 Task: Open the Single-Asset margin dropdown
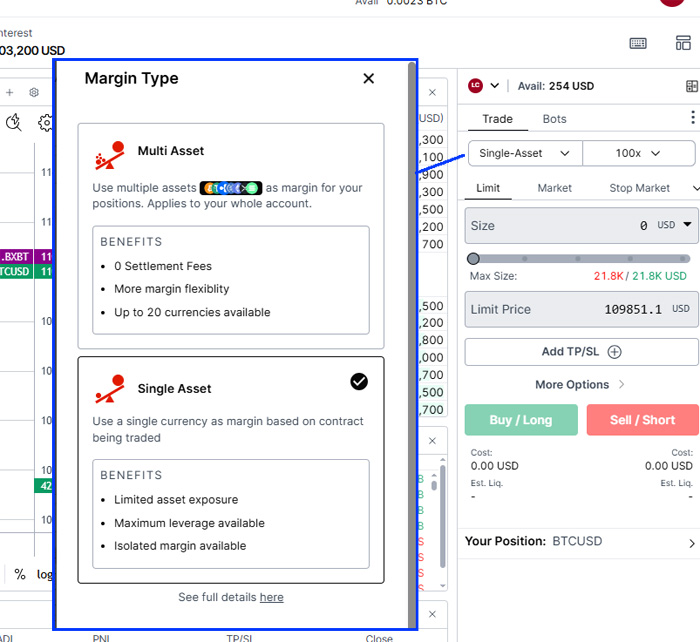click(x=524, y=153)
